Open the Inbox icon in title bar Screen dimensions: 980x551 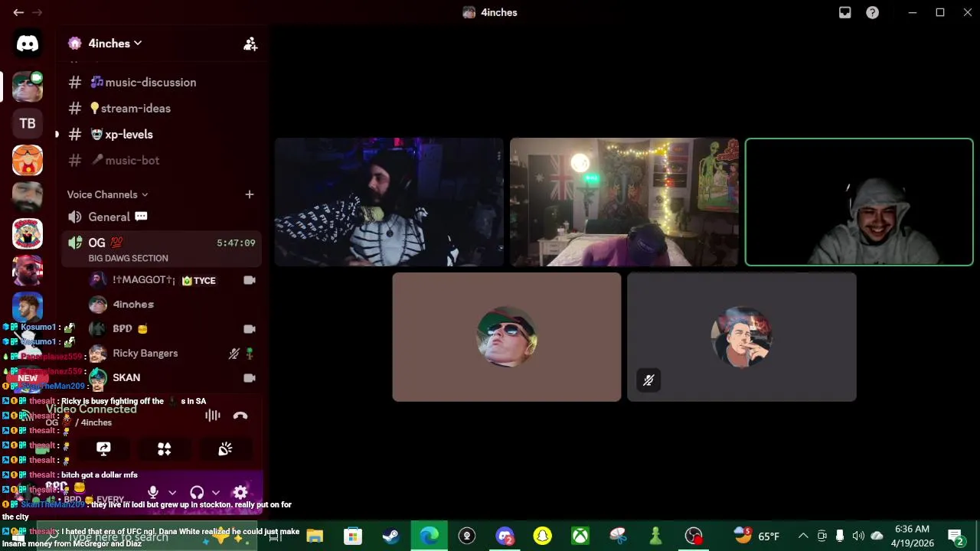844,12
